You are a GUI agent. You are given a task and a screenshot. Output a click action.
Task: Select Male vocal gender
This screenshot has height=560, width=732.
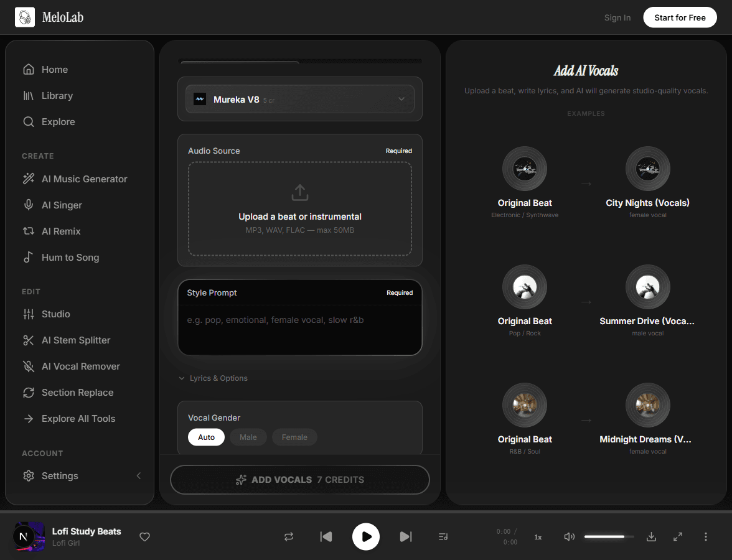248,437
